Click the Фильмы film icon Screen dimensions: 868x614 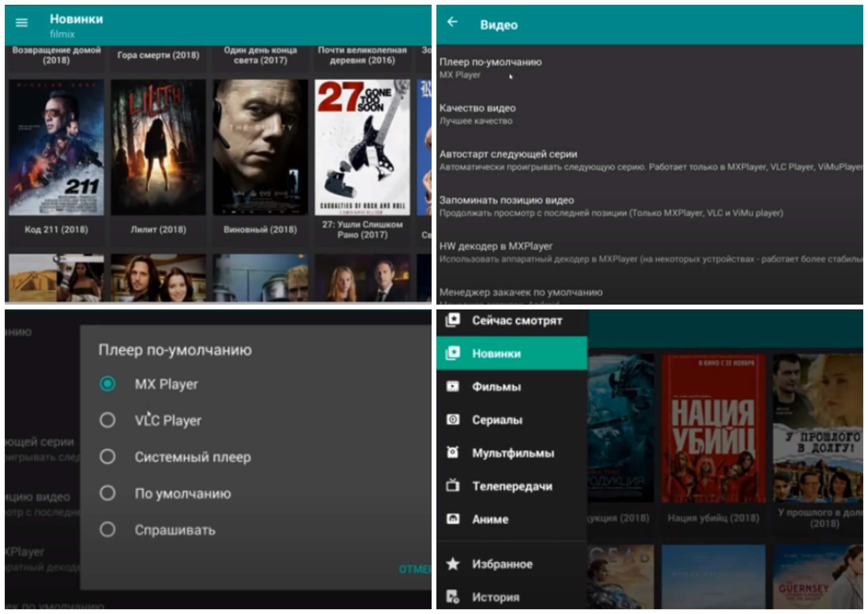453,386
